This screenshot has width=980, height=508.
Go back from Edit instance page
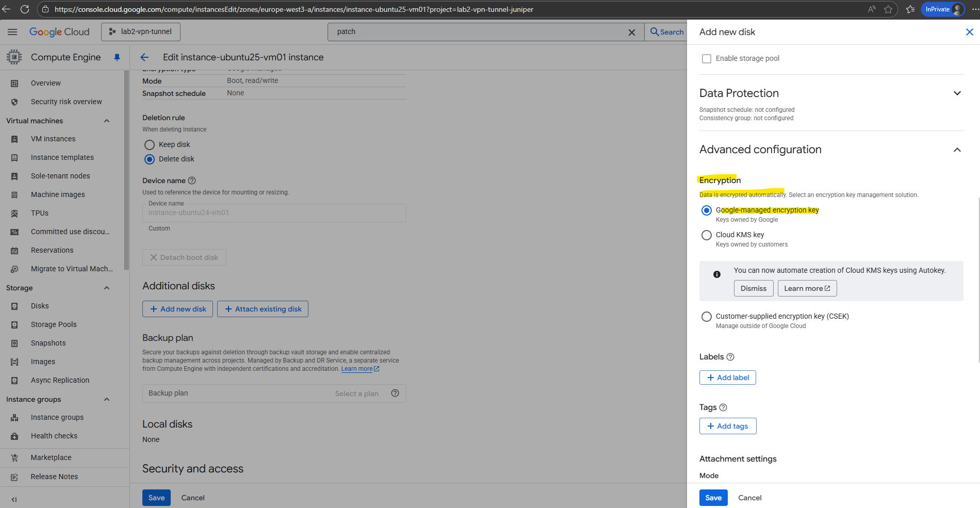tap(144, 57)
